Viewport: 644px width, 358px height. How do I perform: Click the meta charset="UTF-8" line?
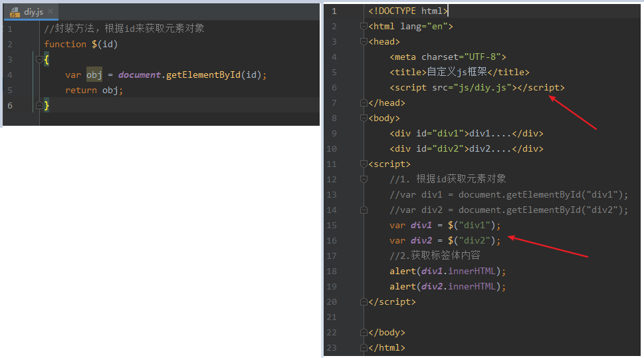pos(448,57)
